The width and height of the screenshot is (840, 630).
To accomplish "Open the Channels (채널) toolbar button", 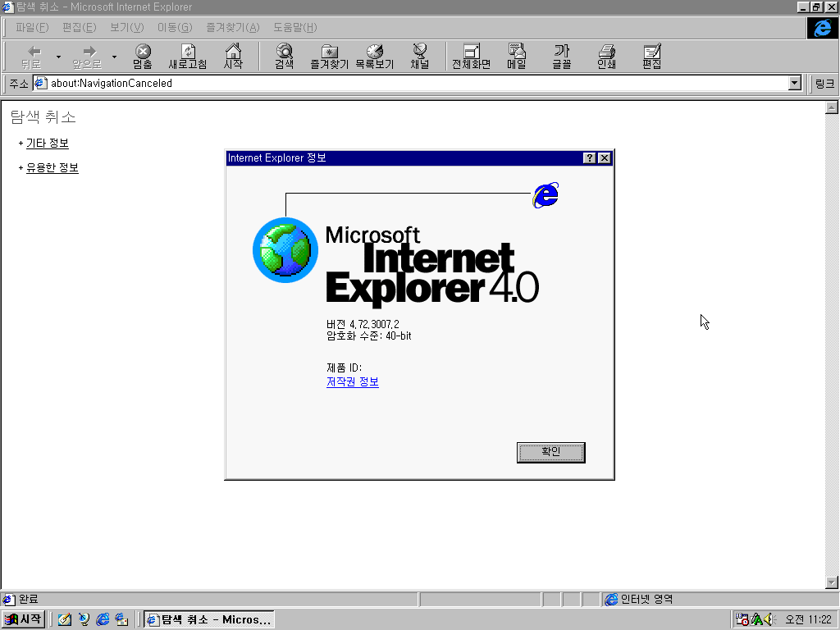I will tap(420, 57).
